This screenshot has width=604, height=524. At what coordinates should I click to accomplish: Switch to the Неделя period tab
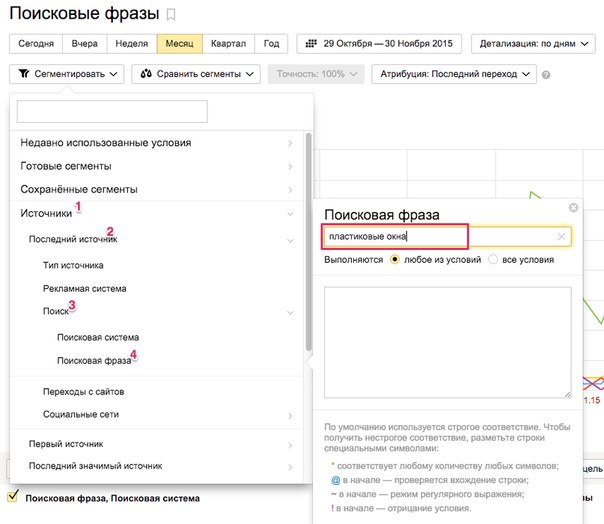coord(131,44)
